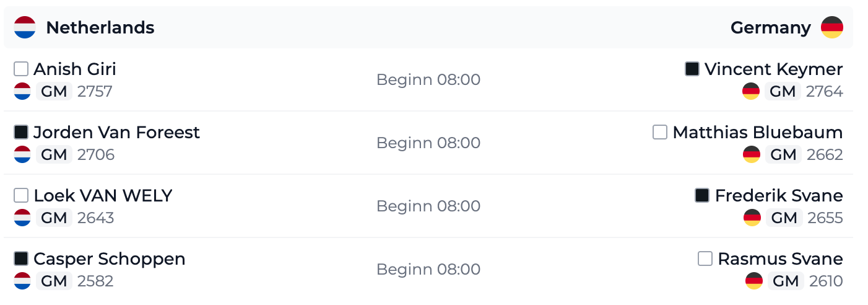The image size is (868, 305).
Task: Click black square beside Jorden Van Foreest
Action: click(21, 132)
